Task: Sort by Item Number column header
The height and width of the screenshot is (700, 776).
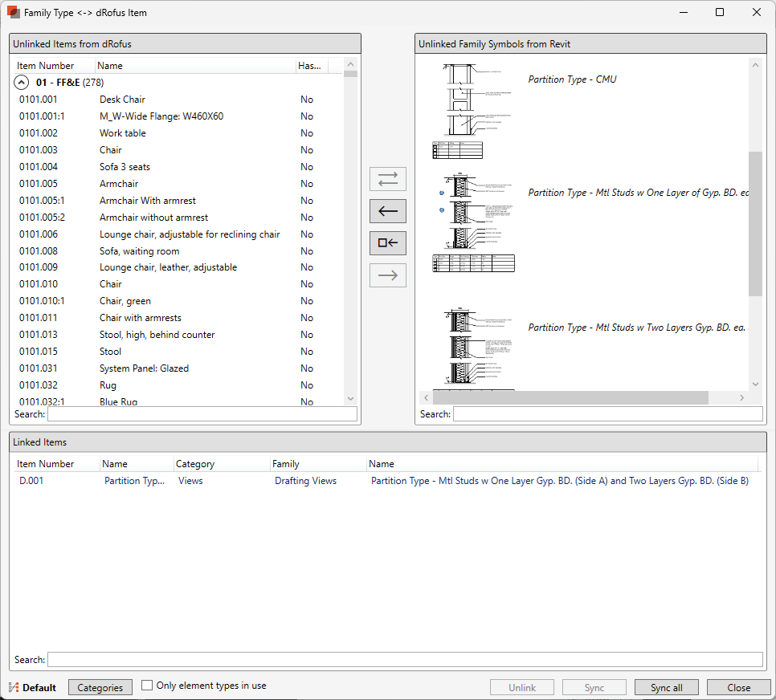Action: 46,66
